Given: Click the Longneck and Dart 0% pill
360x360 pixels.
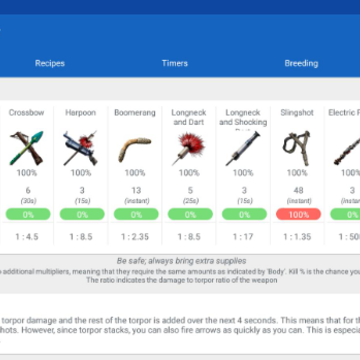Looking at the screenshot, I should pyautogui.click(x=190, y=214).
